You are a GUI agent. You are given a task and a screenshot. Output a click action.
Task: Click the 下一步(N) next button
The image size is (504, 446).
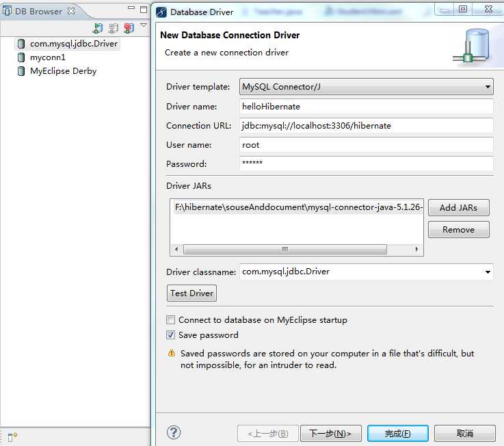tap(331, 434)
